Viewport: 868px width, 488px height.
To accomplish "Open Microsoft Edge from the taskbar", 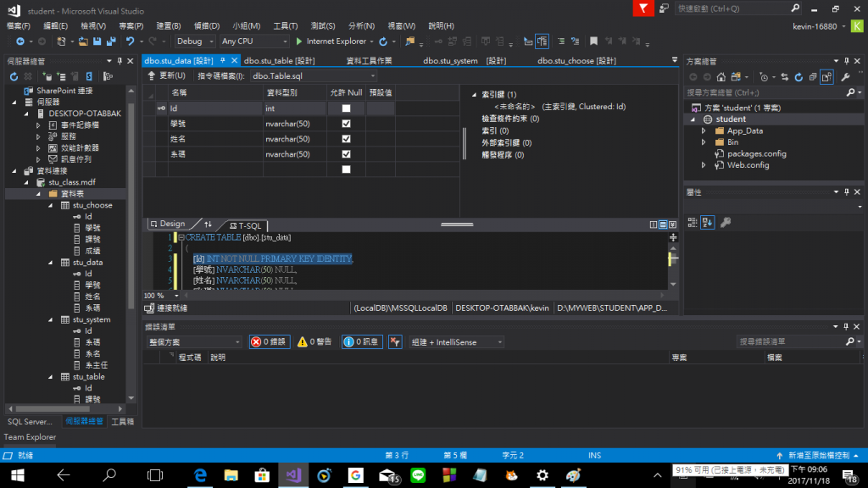I will pos(200,475).
